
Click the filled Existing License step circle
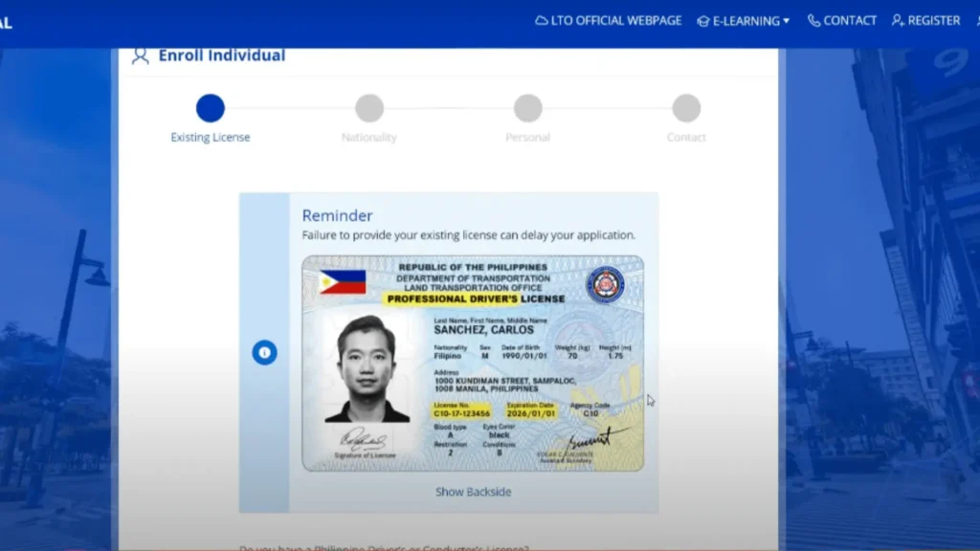(210, 108)
